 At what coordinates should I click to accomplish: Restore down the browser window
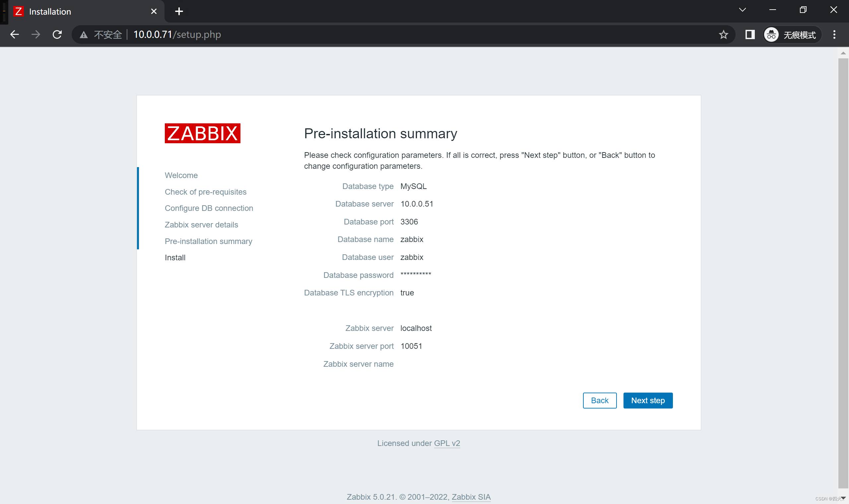click(803, 10)
